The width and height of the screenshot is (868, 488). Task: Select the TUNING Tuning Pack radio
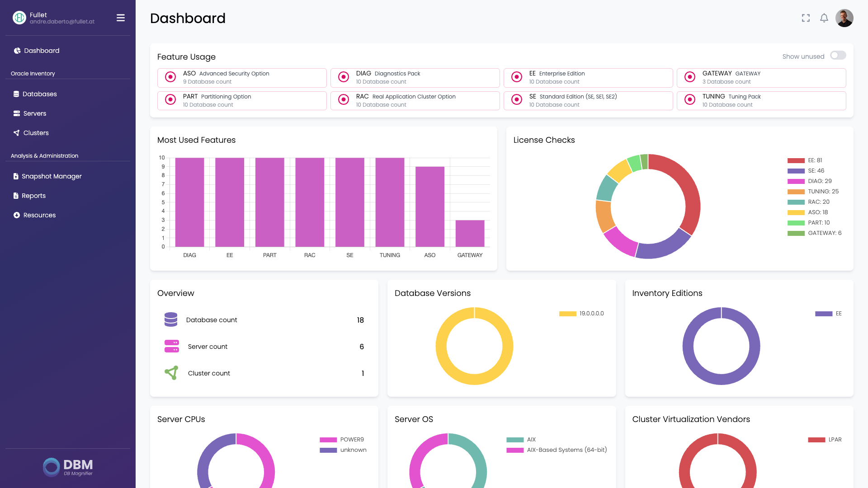[x=690, y=100]
